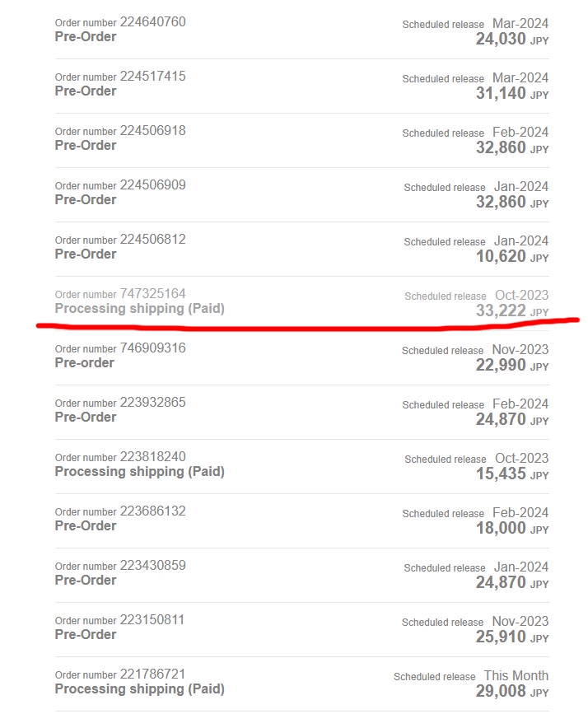Image resolution: width=588 pixels, height=728 pixels.
Task: Open order number 223932865
Action: tap(153, 402)
